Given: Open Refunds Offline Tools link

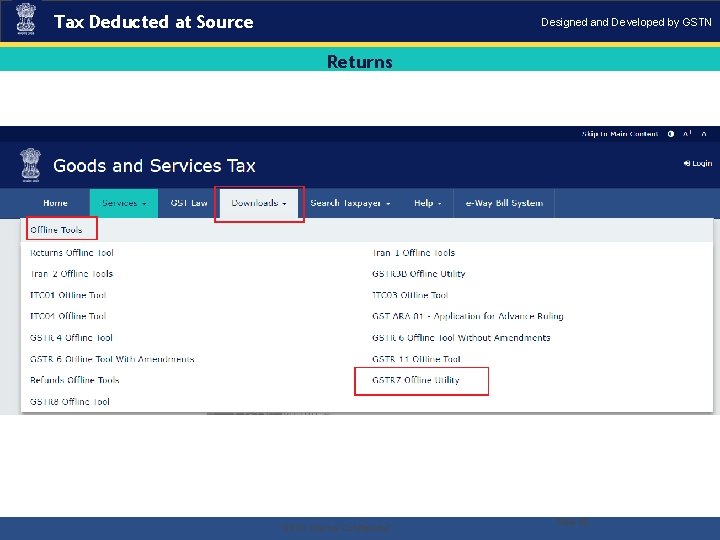Looking at the screenshot, I should [x=74, y=380].
